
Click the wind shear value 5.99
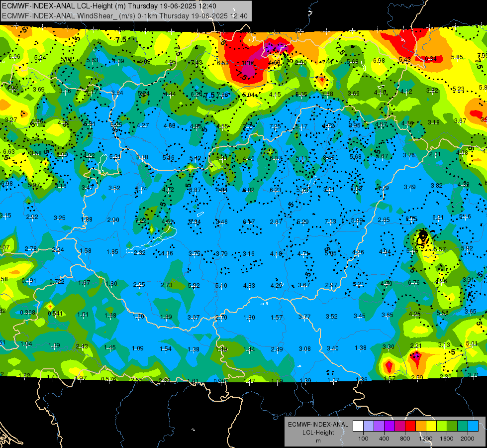coord(357,220)
